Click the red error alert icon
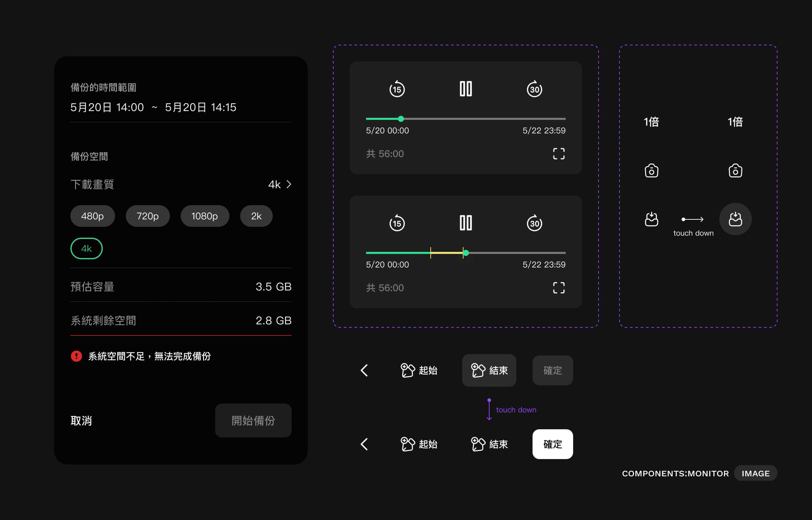Viewport: 812px width, 520px height. coord(76,356)
